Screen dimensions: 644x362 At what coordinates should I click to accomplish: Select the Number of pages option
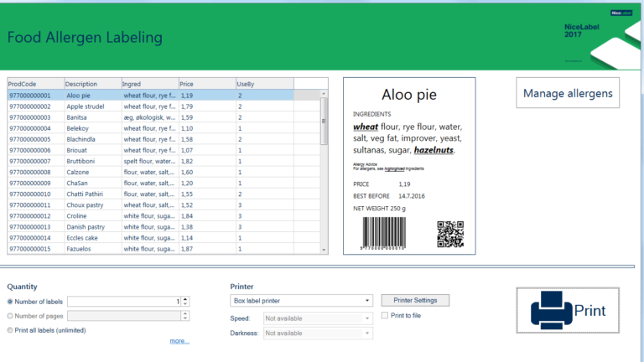[x=10, y=316]
